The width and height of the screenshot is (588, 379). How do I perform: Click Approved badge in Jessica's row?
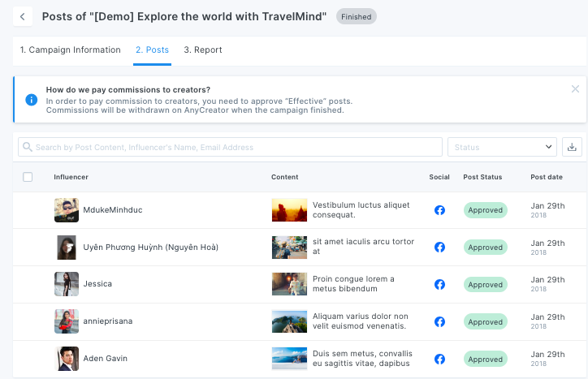[486, 285]
